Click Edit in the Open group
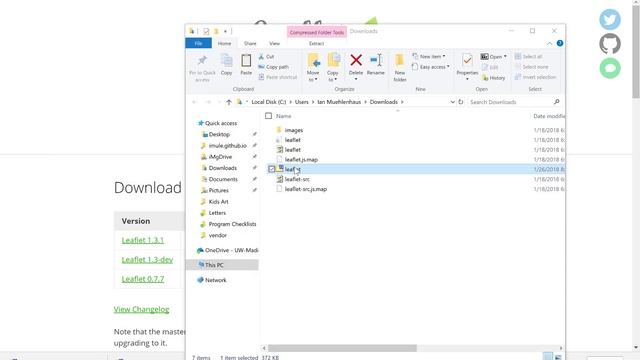 490,67
